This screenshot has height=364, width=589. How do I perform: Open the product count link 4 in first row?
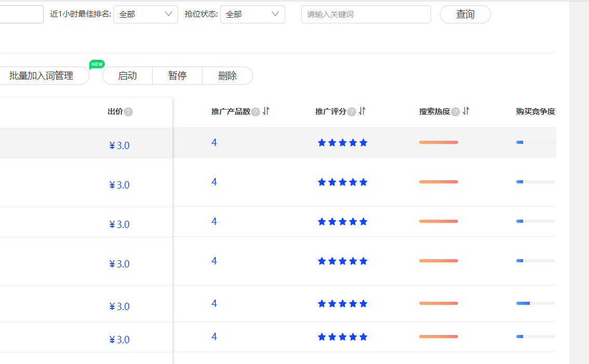(x=214, y=142)
